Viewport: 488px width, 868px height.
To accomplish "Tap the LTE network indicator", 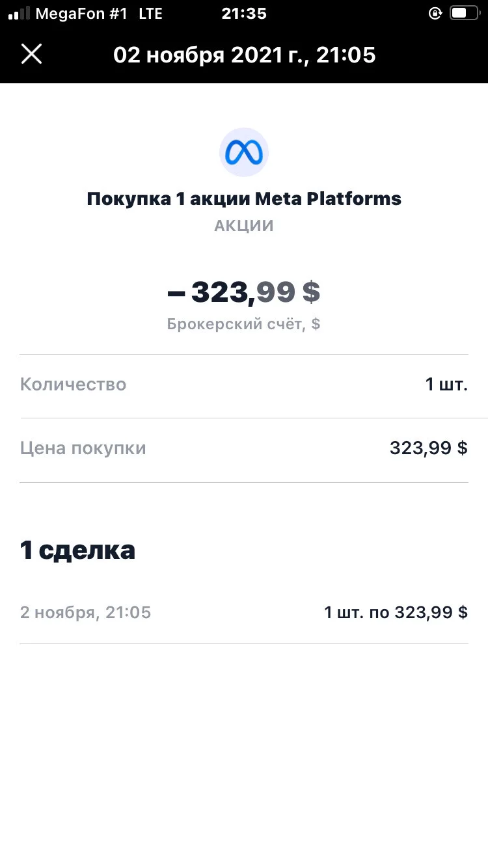I will 150,14.
